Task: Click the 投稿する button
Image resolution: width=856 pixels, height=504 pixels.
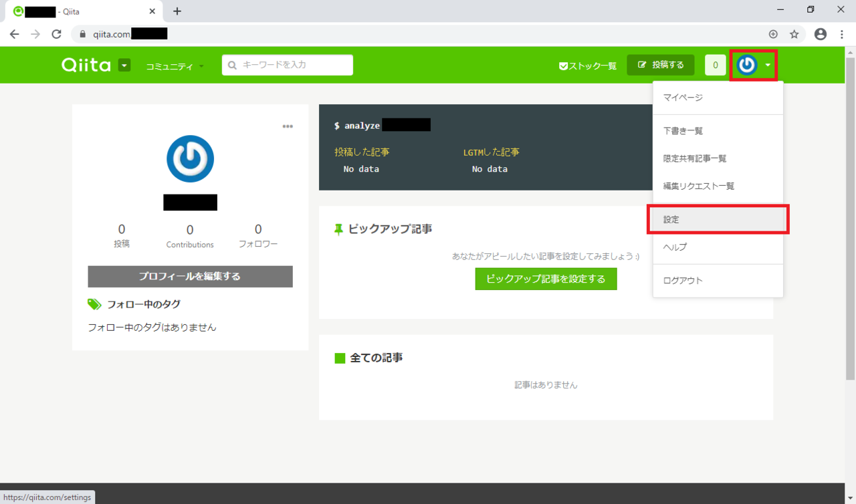Action: pyautogui.click(x=661, y=65)
